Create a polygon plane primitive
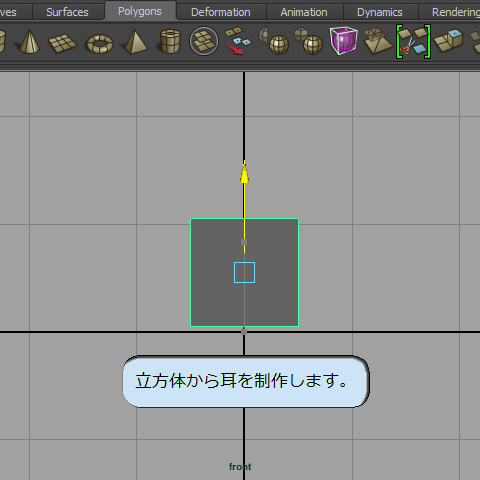480x480 pixels. click(x=62, y=43)
